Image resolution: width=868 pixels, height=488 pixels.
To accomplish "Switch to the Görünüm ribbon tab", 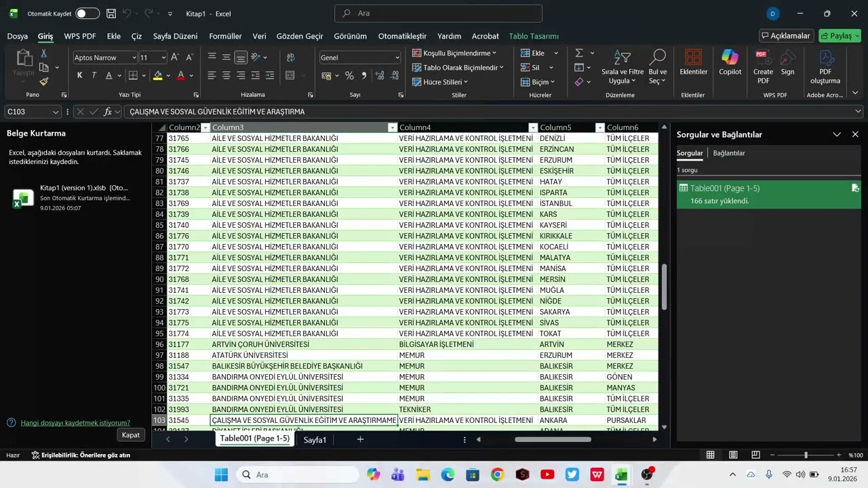I will [350, 36].
